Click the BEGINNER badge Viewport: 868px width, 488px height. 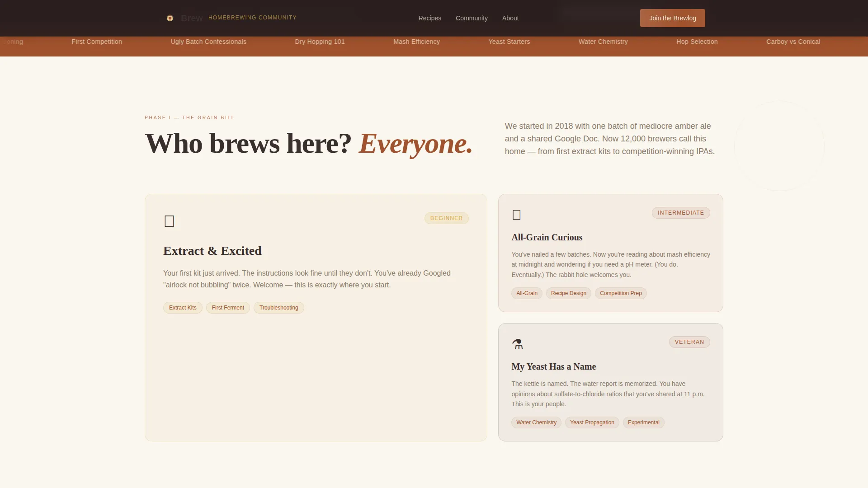(x=446, y=218)
